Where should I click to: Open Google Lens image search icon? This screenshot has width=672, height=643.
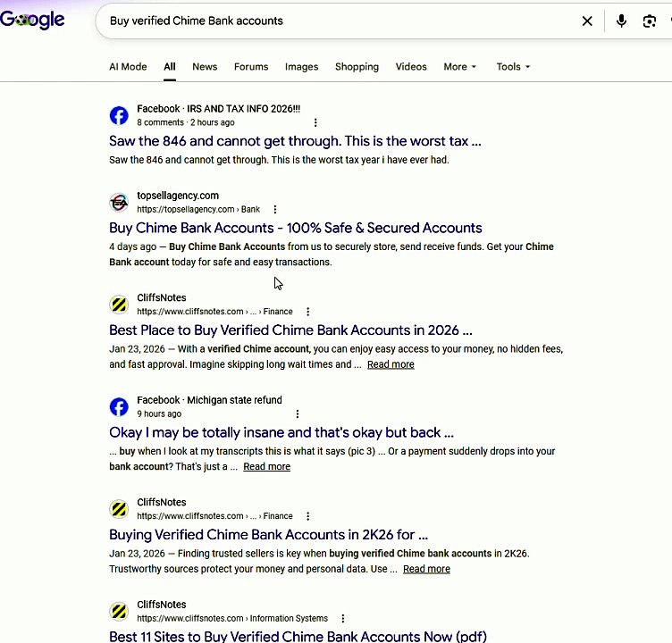click(650, 21)
